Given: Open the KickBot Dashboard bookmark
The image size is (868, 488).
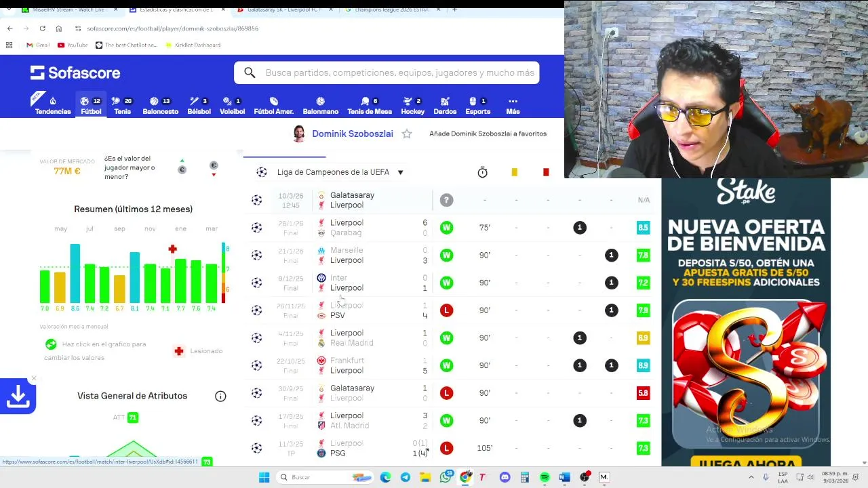Looking at the screenshot, I should pyautogui.click(x=193, y=45).
